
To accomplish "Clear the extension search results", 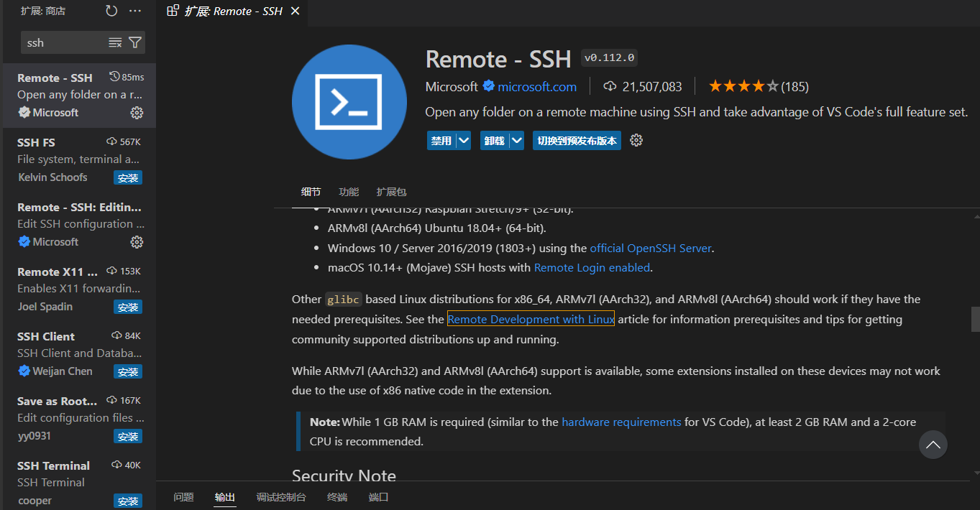I will pos(115,43).
